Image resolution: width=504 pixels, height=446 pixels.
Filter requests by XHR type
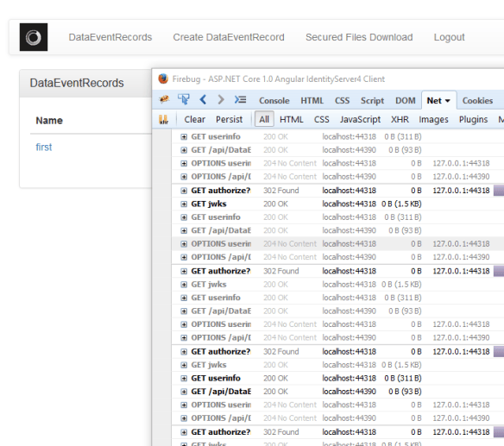pos(400,120)
